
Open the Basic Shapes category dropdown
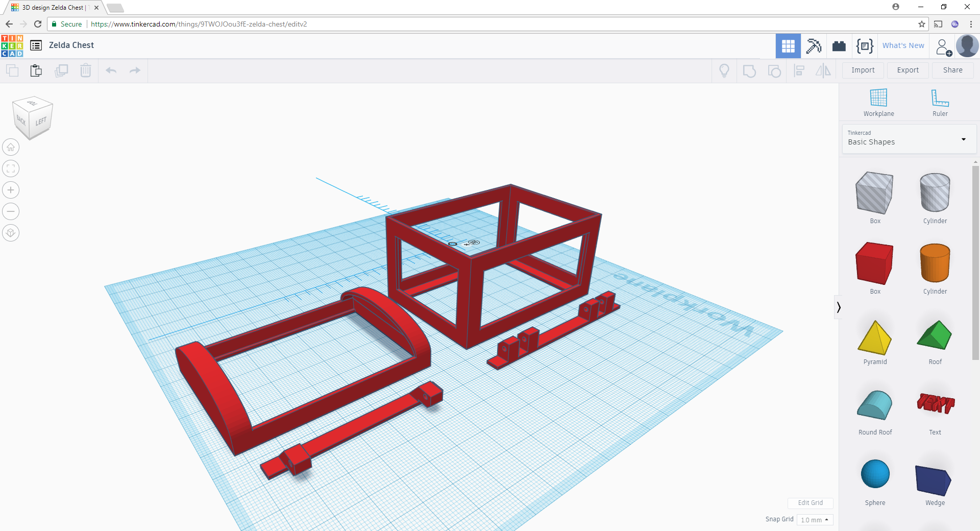[909, 138]
